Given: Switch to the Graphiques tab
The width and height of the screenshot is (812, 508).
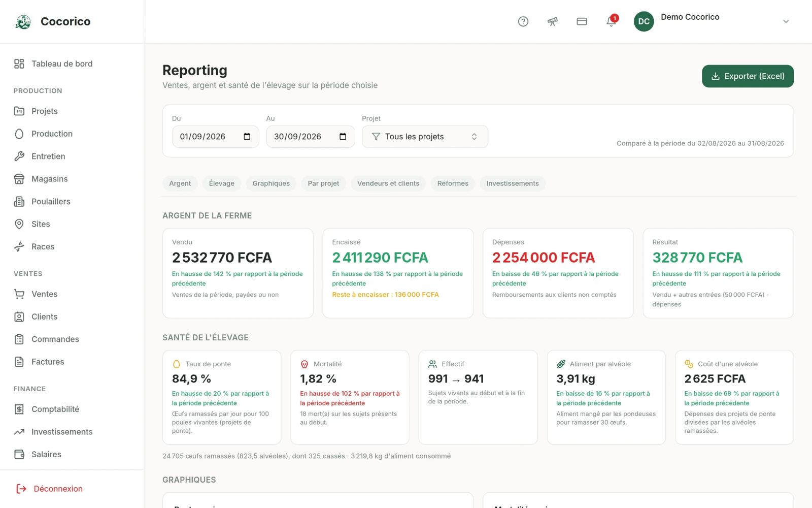Looking at the screenshot, I should [x=271, y=183].
